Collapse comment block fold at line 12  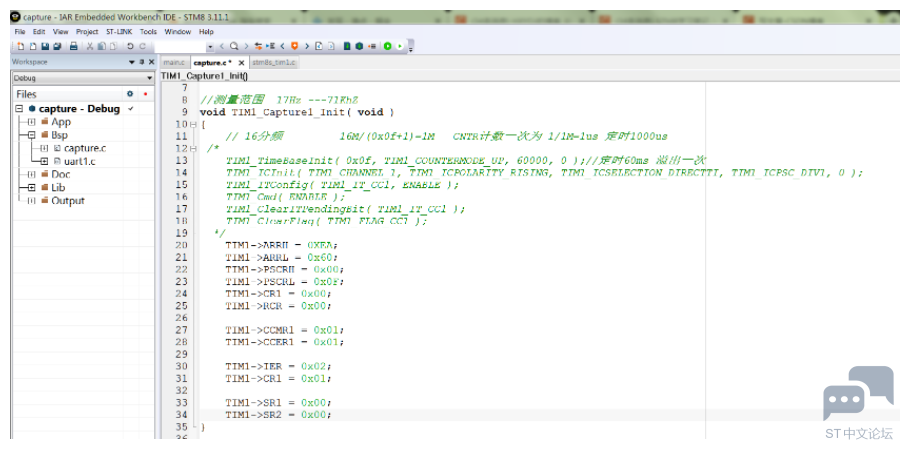(x=193, y=148)
